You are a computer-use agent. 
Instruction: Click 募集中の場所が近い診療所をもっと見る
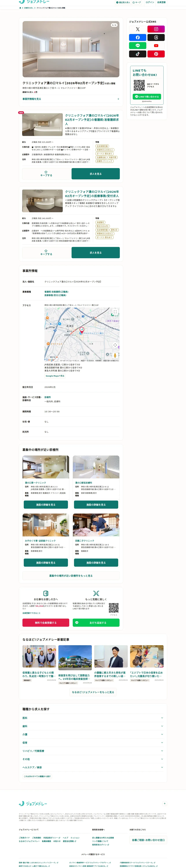(x=71, y=576)
